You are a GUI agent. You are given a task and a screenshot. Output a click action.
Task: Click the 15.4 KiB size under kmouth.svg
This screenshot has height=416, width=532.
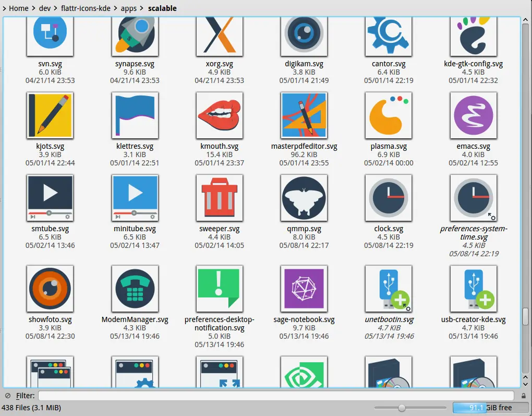tap(219, 154)
